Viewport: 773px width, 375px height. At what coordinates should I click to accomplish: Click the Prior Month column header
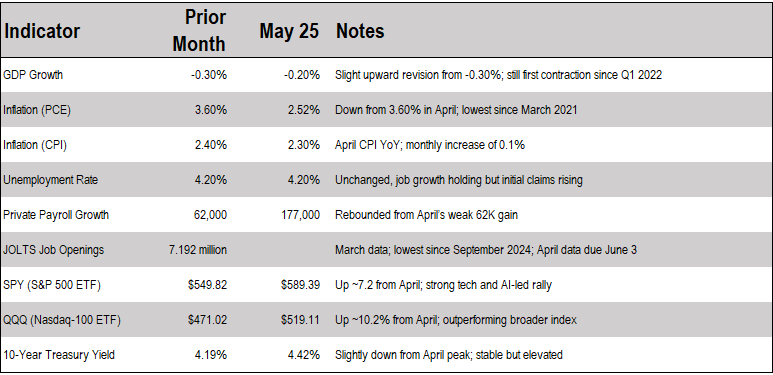click(199, 31)
